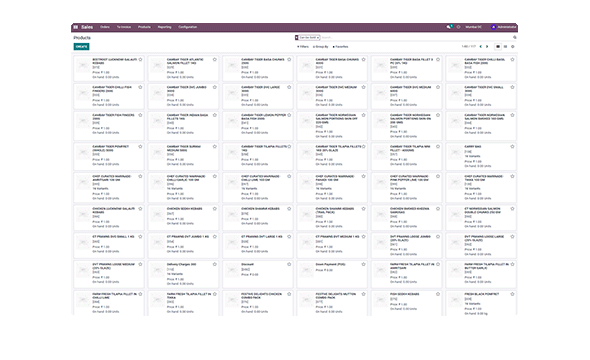Star the Delivery Charges 300 card
590x360 pixels.
click(x=214, y=264)
